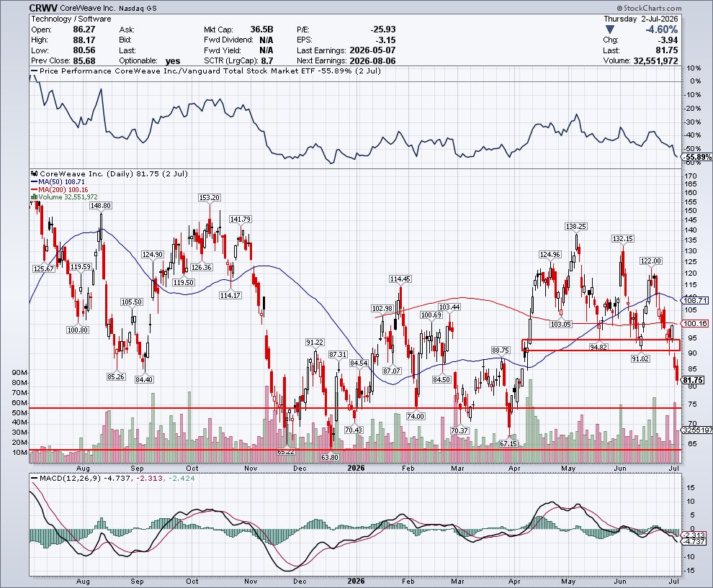Click the 125.67 price label
This screenshot has height=588, width=713.
point(44,268)
